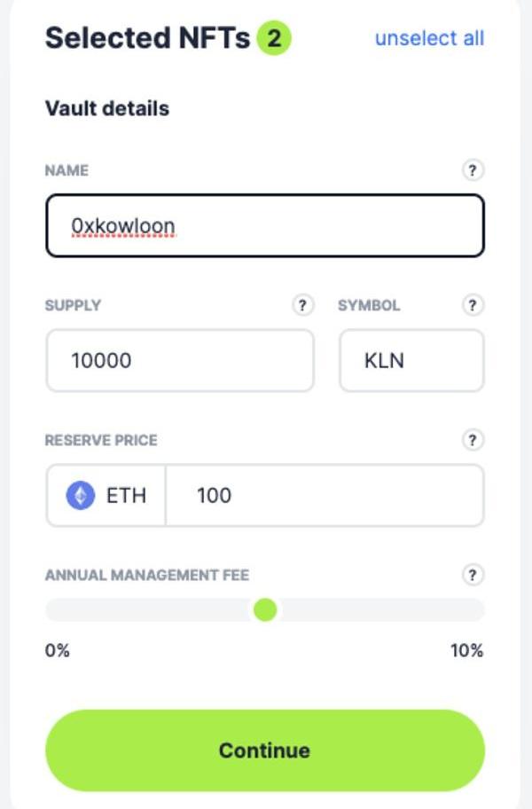Click the green selected NFTs count badge
The image size is (532, 809).
point(274,38)
